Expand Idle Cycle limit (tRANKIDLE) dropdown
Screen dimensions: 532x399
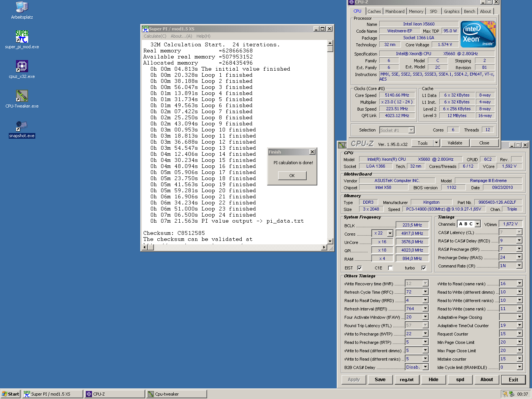[519, 367]
